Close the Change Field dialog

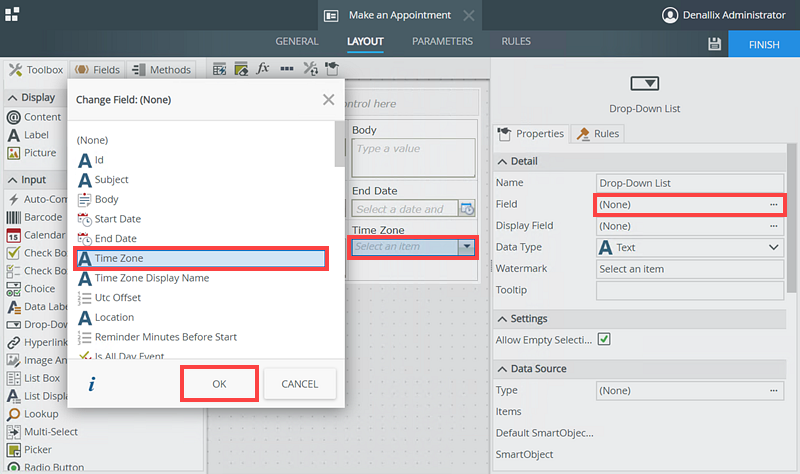pos(329,99)
